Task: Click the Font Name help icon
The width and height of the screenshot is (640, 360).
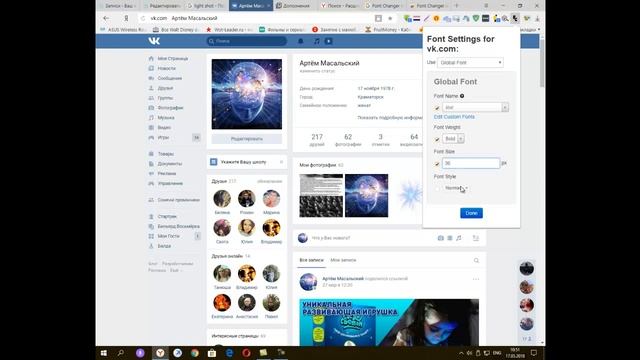Action: (x=462, y=96)
